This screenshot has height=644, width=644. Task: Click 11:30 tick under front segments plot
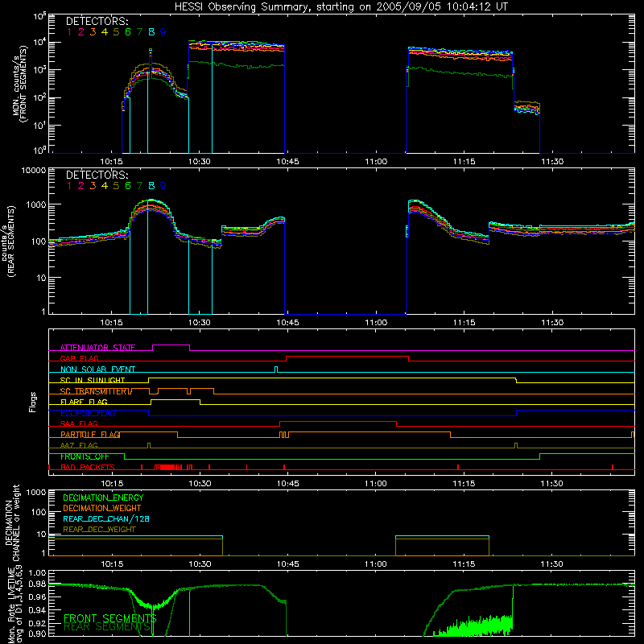(552, 162)
